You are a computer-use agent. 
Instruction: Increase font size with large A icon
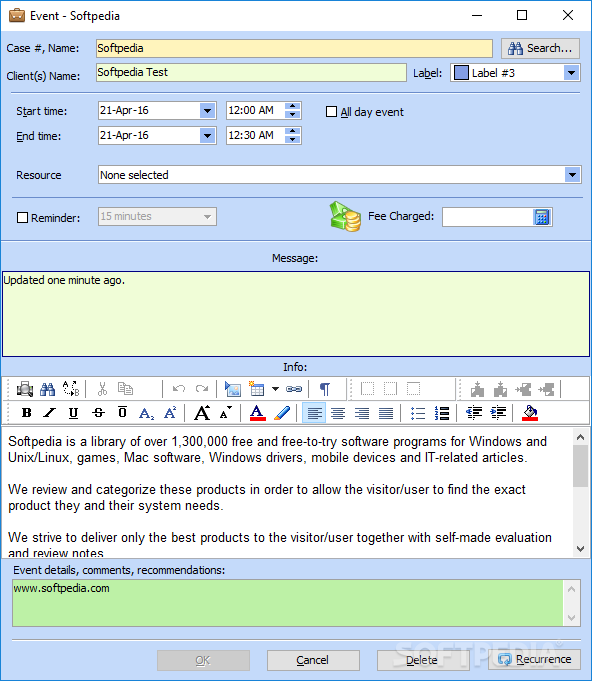click(x=202, y=413)
